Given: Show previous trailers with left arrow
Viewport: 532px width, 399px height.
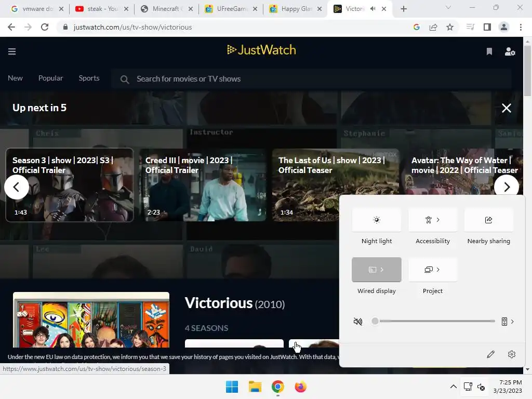Looking at the screenshot, I should [16, 187].
